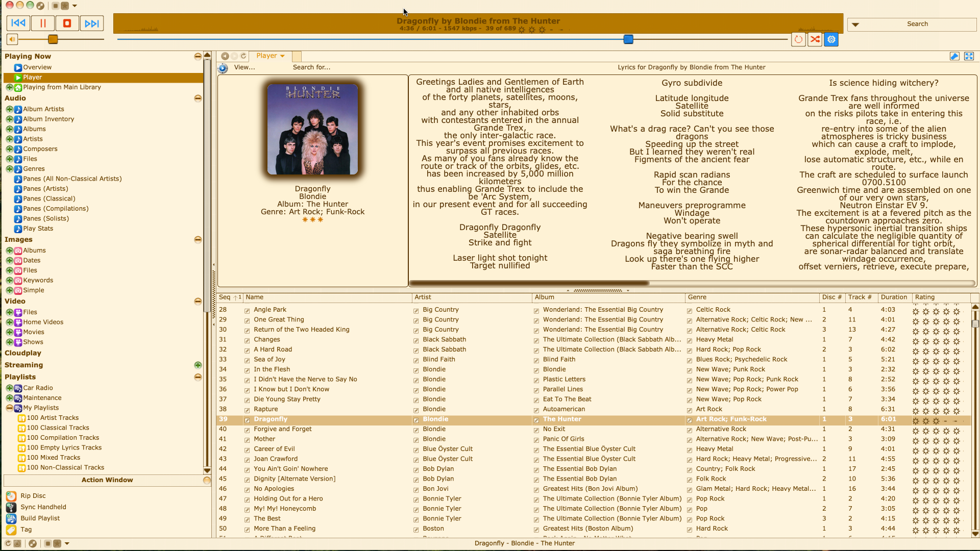Skip to the next track
Image resolution: width=980 pixels, height=551 pixels.
click(x=92, y=23)
